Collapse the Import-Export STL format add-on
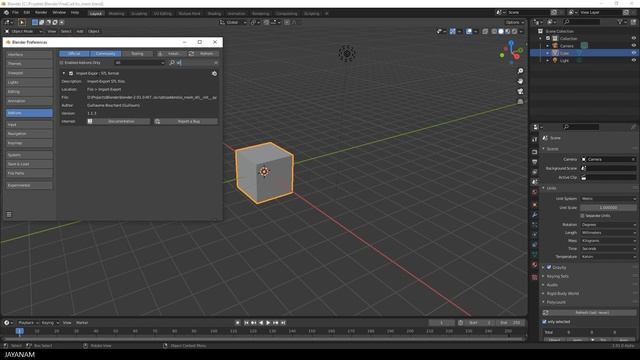The width and height of the screenshot is (640, 360). (64, 73)
